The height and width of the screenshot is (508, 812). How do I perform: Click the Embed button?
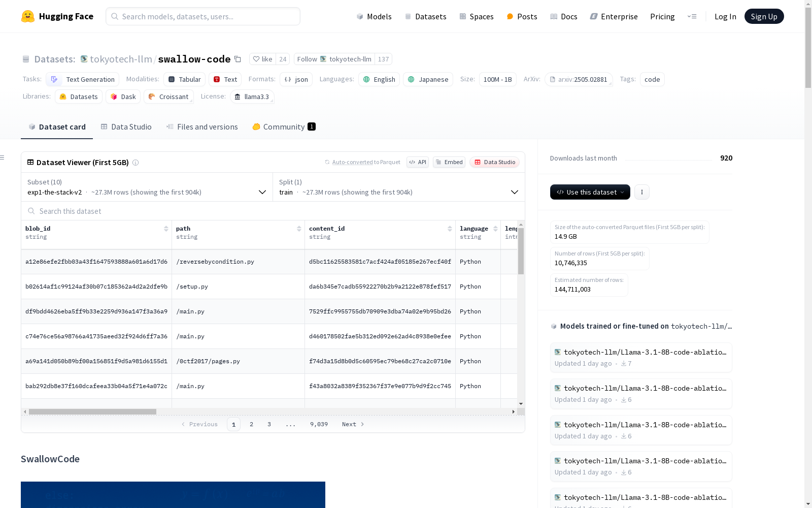click(x=449, y=162)
